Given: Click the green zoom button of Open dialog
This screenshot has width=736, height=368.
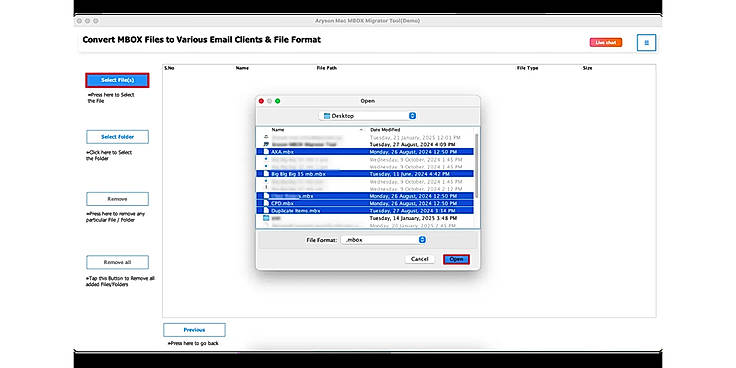Looking at the screenshot, I should (x=277, y=101).
